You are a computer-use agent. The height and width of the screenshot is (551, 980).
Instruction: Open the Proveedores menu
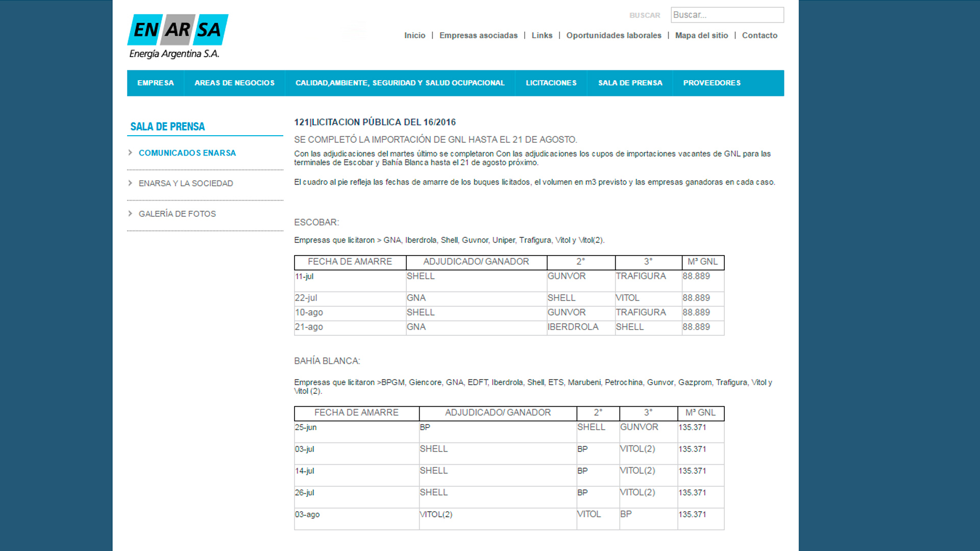click(x=712, y=83)
